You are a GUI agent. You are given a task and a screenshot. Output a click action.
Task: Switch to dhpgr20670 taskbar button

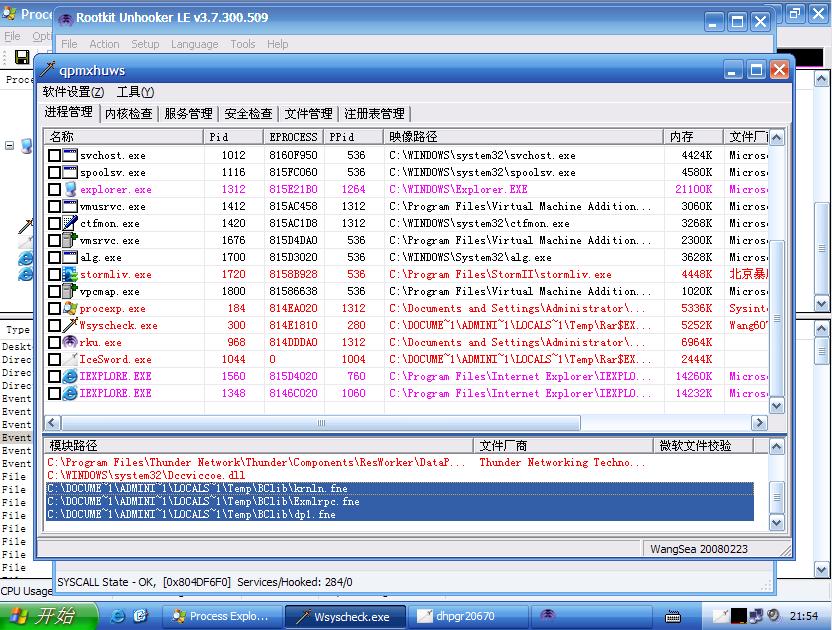pos(469,616)
